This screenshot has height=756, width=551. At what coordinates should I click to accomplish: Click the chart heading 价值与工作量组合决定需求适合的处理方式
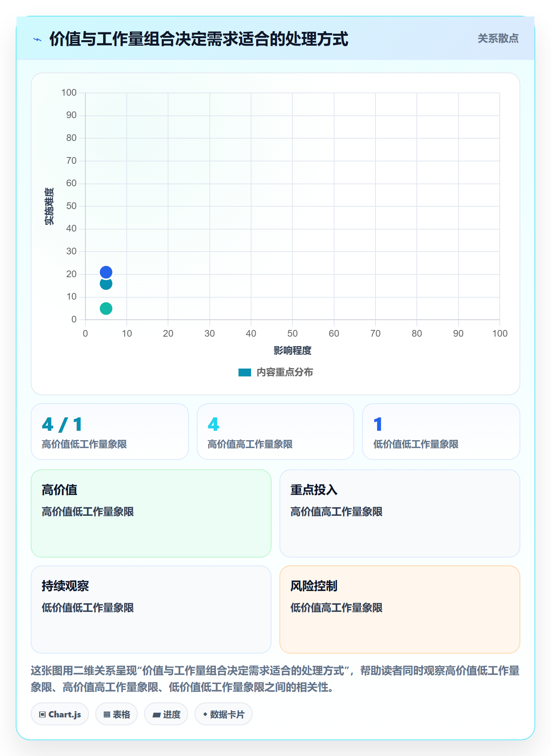[199, 39]
